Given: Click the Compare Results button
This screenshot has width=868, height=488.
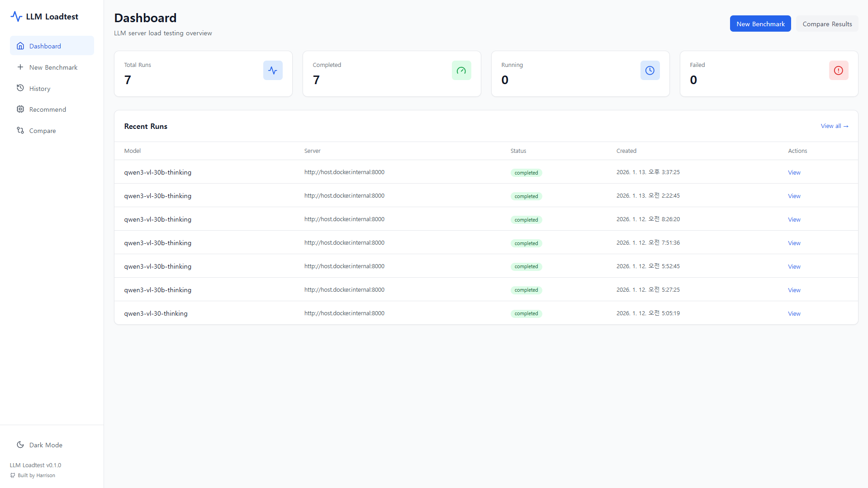Looking at the screenshot, I should click(827, 24).
